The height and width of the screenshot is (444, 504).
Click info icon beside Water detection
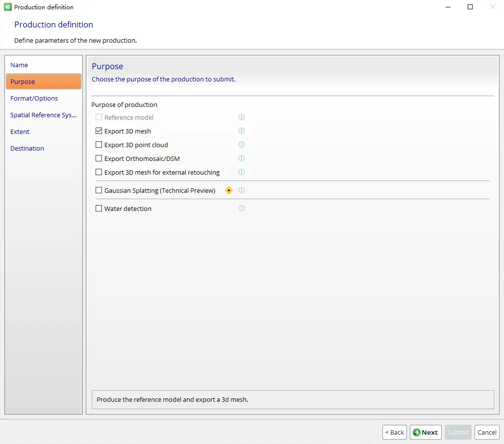[241, 209]
